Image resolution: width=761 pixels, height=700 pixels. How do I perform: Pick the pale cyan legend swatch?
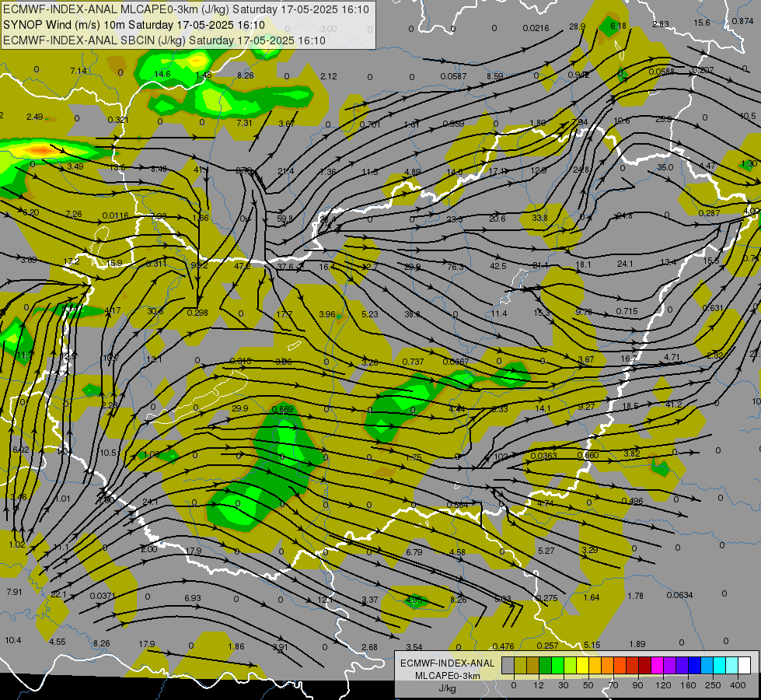732,665
